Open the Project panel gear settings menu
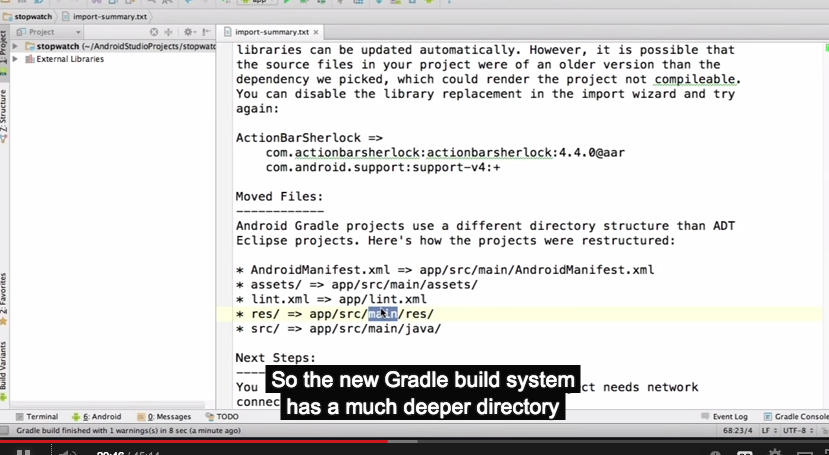The image size is (829, 455). [x=189, y=32]
